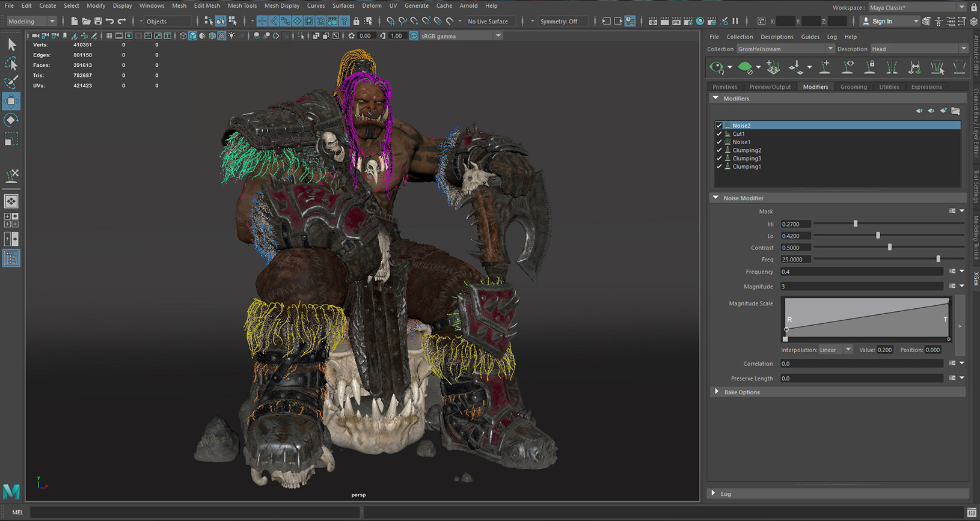This screenshot has height=521, width=980.
Task: Toggle textured display in viewport
Action: point(222,36)
